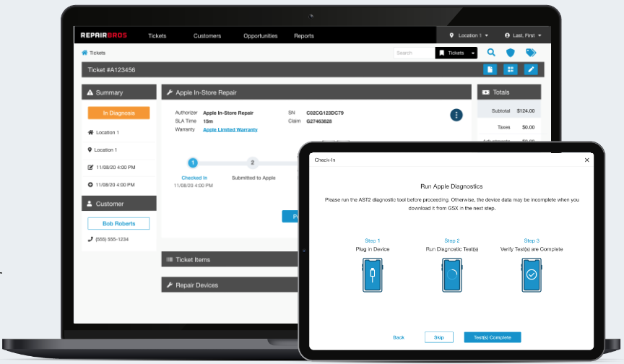Click the Ticket #A123456 title
Screen dimensions: 624x364
[111, 69]
